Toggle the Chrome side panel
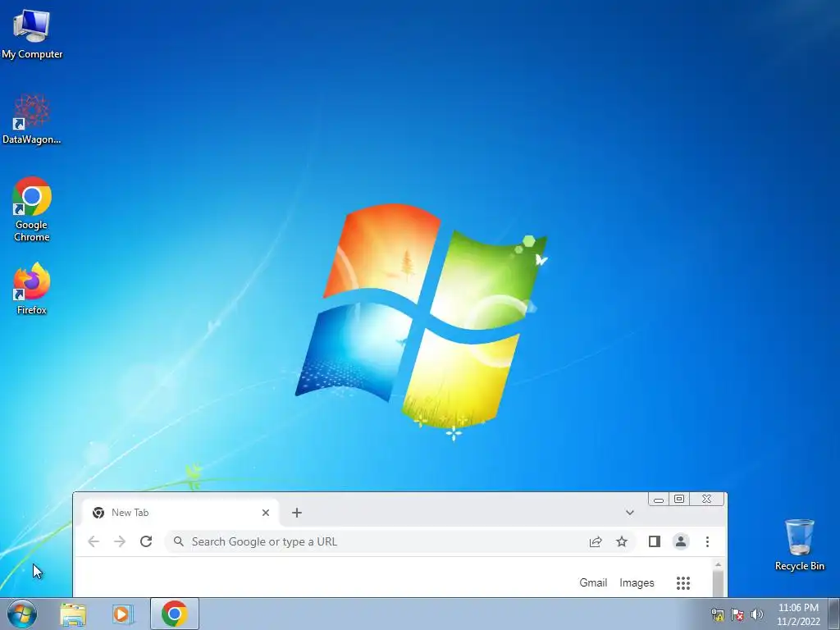 pos(654,541)
